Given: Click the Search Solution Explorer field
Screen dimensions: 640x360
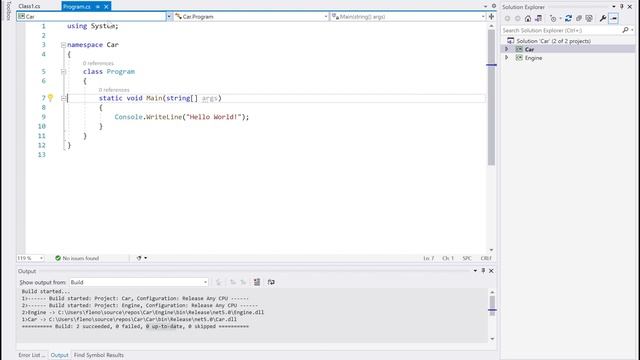Looking at the screenshot, I should click(x=561, y=30).
